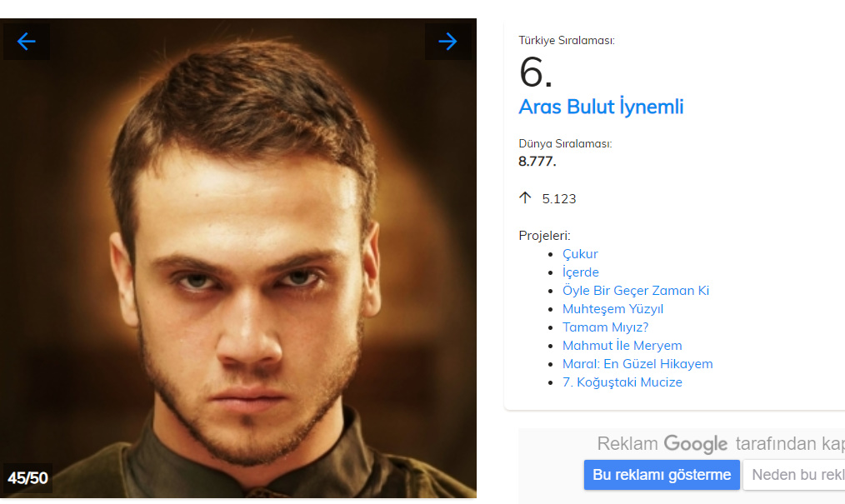
Task: Open the Çukur project link
Action: pos(580,254)
